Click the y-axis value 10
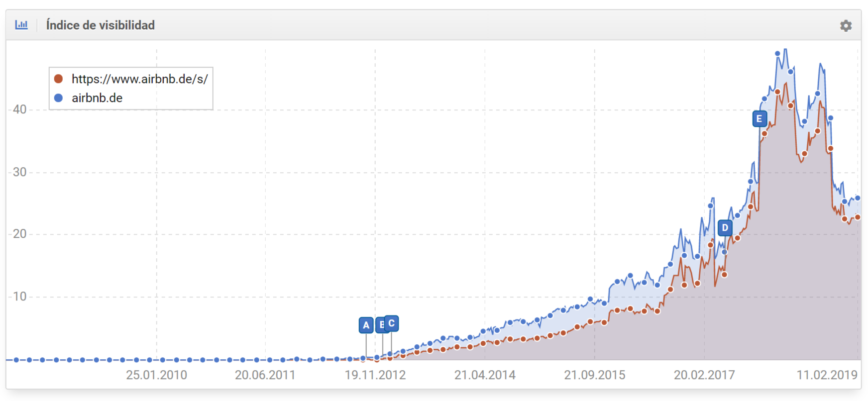 (19, 297)
